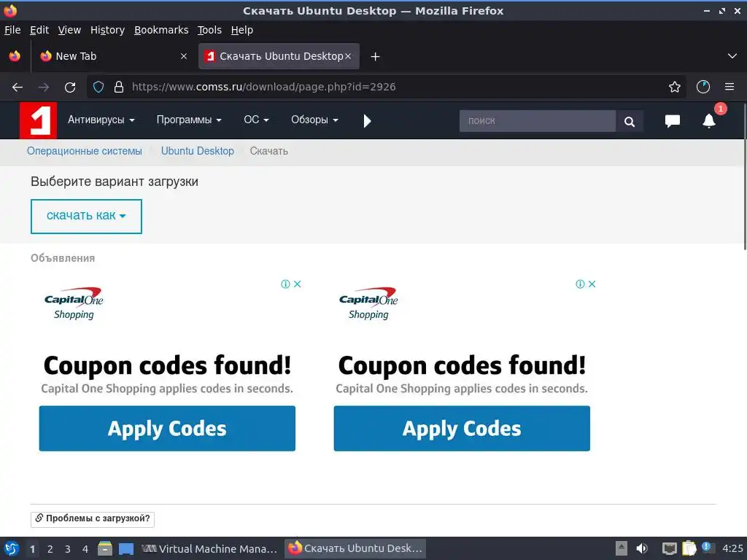Open the Firefox hamburger application menu

tap(729, 87)
